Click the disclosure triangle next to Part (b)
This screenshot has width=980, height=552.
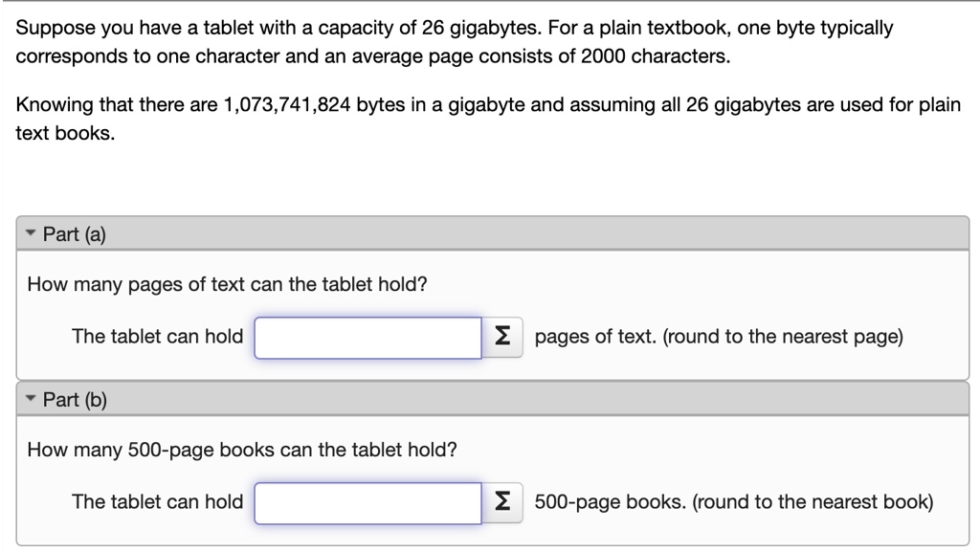[x=30, y=399]
